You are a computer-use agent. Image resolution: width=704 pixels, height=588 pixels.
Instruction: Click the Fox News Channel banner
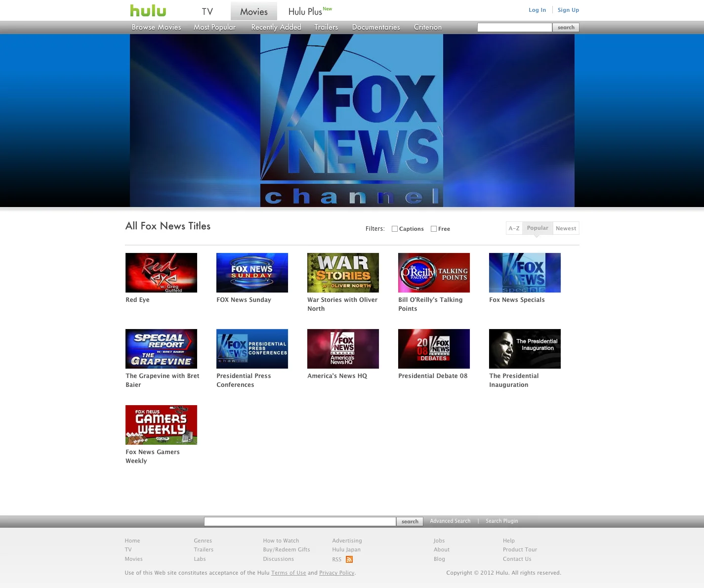pyautogui.click(x=352, y=121)
